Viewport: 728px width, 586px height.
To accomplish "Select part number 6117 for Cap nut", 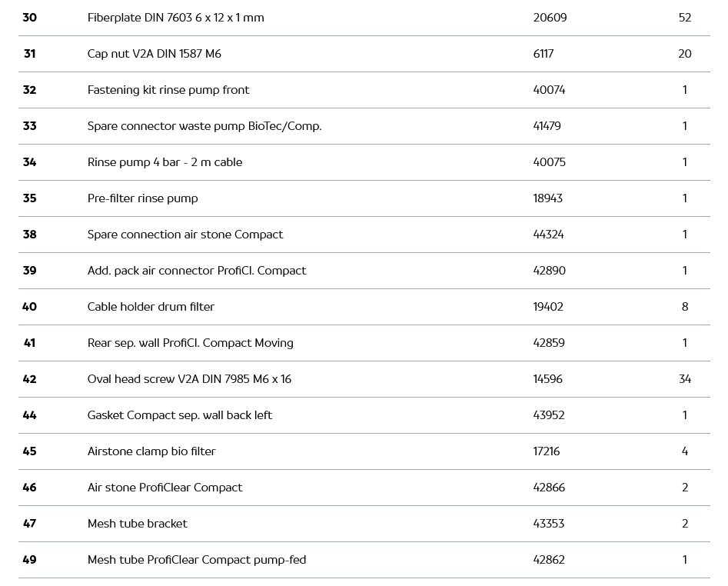I will pos(543,54).
